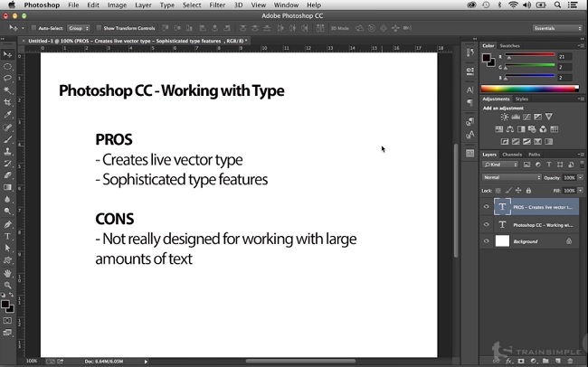Select the Brush tool
The width and height of the screenshot is (588, 367).
[x=7, y=139]
